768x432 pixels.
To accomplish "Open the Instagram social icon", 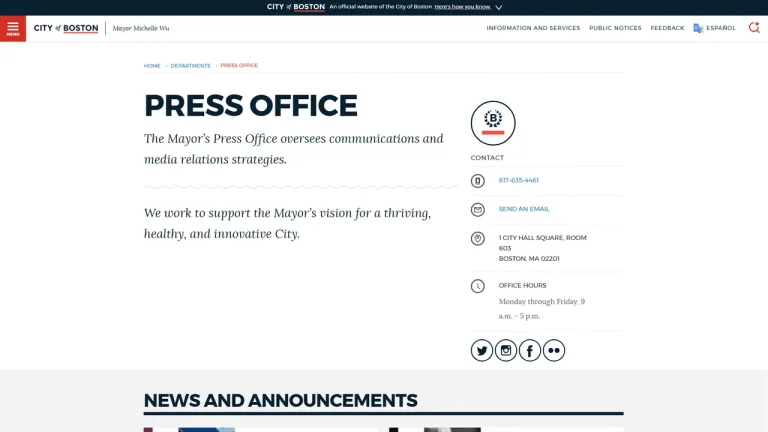I will 505,350.
